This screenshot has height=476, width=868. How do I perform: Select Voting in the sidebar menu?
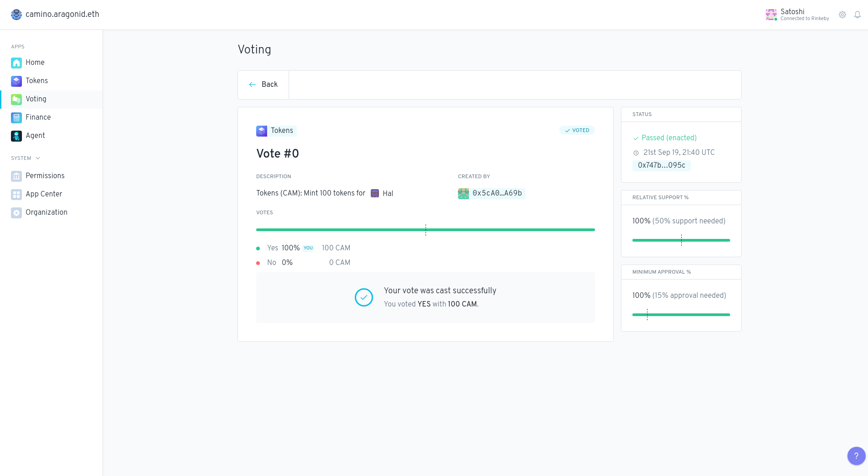pos(36,99)
